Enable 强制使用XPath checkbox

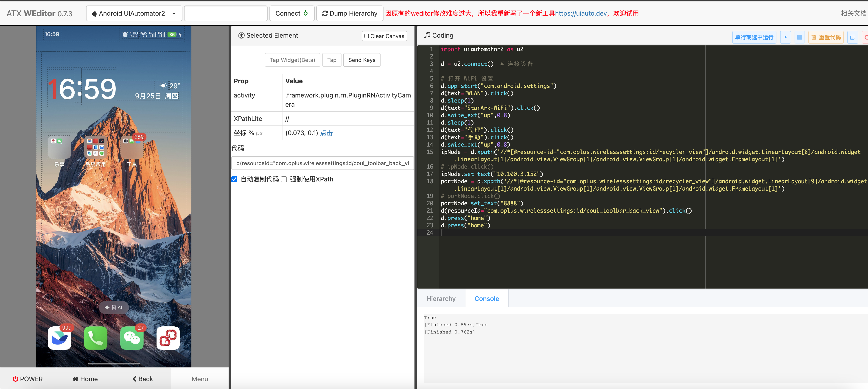point(284,179)
